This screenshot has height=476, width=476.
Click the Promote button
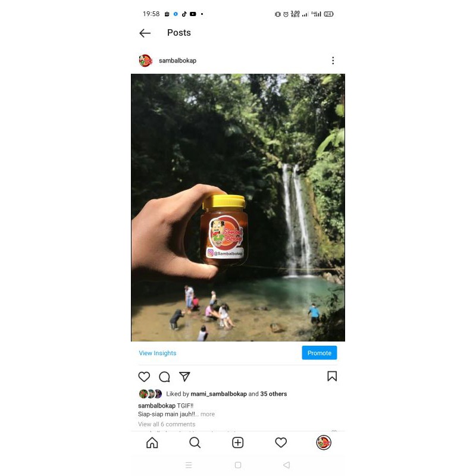319,353
